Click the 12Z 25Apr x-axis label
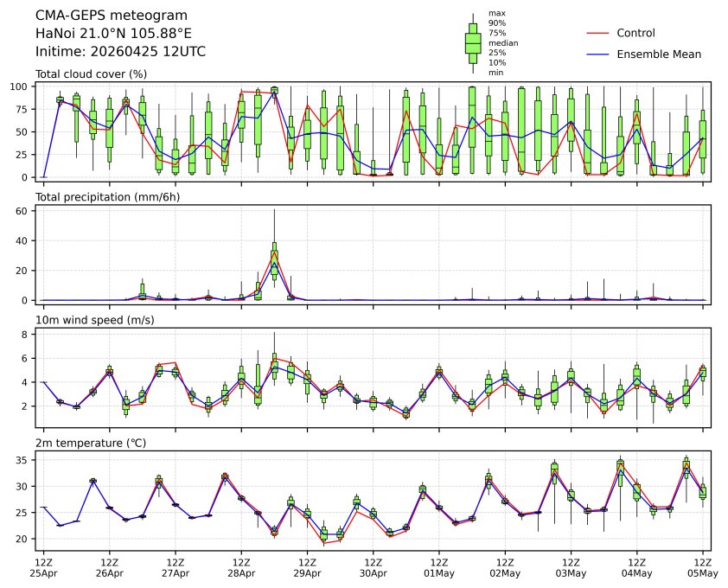 tap(43, 566)
